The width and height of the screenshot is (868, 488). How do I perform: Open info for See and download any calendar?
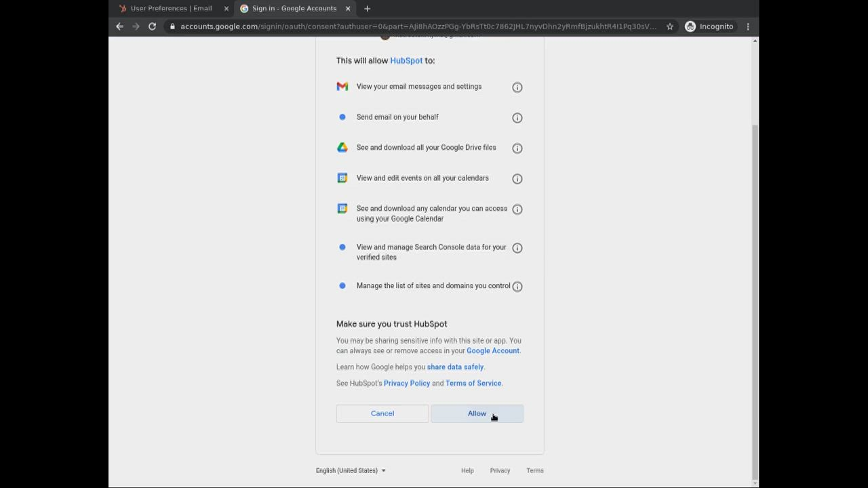click(517, 209)
